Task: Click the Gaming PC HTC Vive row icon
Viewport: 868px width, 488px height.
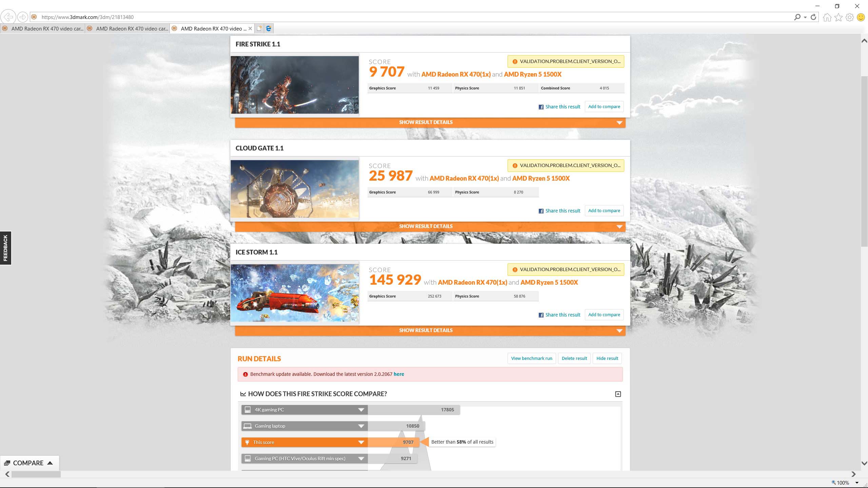Action: pyautogui.click(x=248, y=459)
